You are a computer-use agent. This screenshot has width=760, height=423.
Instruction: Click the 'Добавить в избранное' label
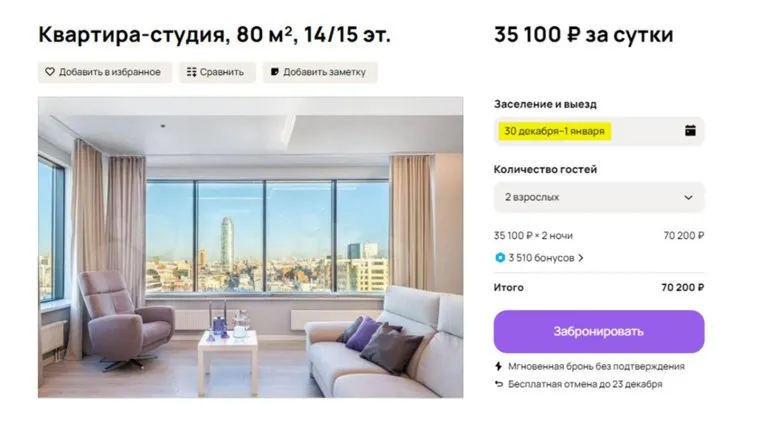point(109,72)
